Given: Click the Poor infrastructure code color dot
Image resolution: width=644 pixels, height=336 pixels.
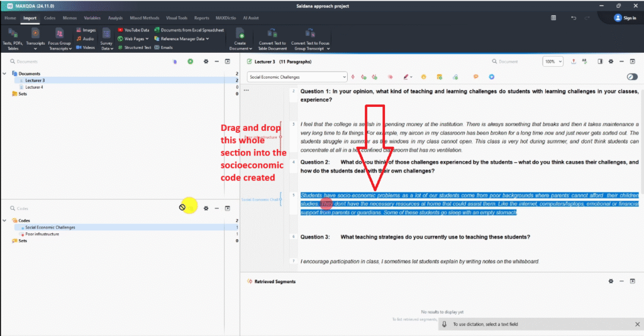Looking at the screenshot, I should coord(22,234).
